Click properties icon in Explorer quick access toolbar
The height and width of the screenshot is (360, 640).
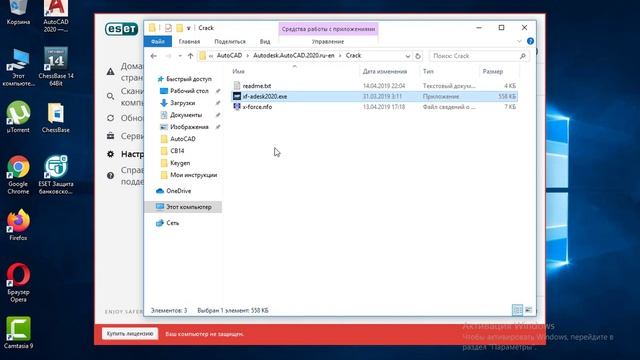[x=168, y=28]
